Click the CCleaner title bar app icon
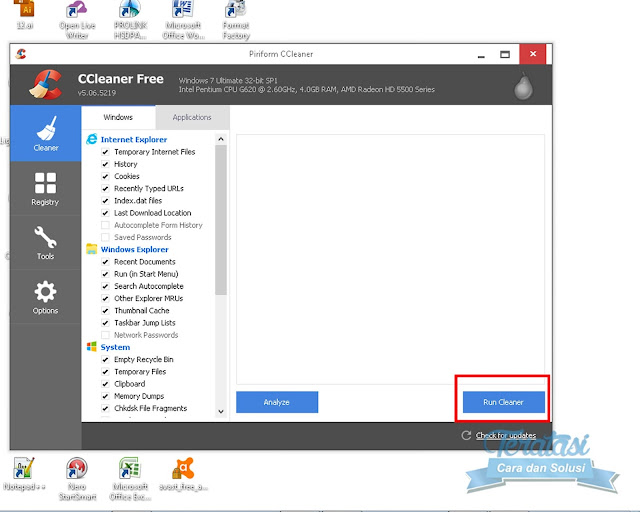This screenshot has height=512, width=640. (21, 54)
